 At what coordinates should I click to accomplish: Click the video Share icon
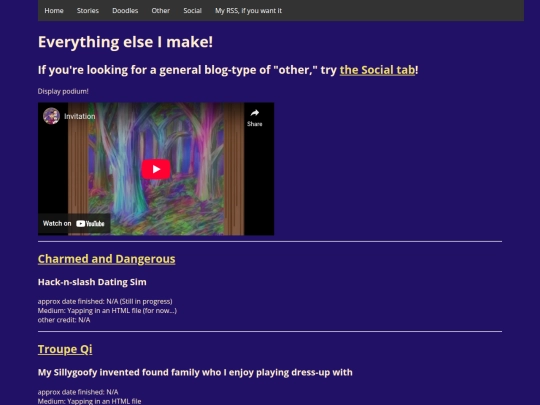[x=255, y=117]
